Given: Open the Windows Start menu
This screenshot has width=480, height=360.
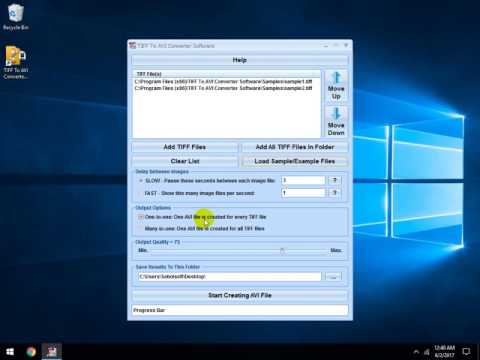Looking at the screenshot, I should pyautogui.click(x=10, y=352).
